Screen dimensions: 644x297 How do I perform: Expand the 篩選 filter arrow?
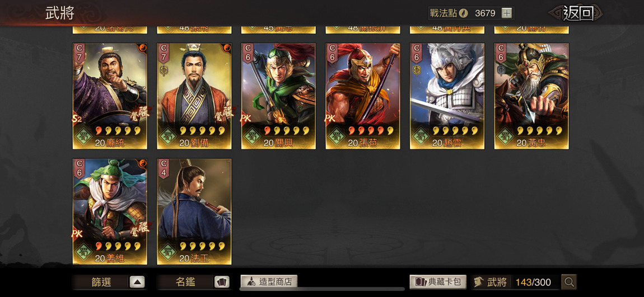click(x=137, y=282)
